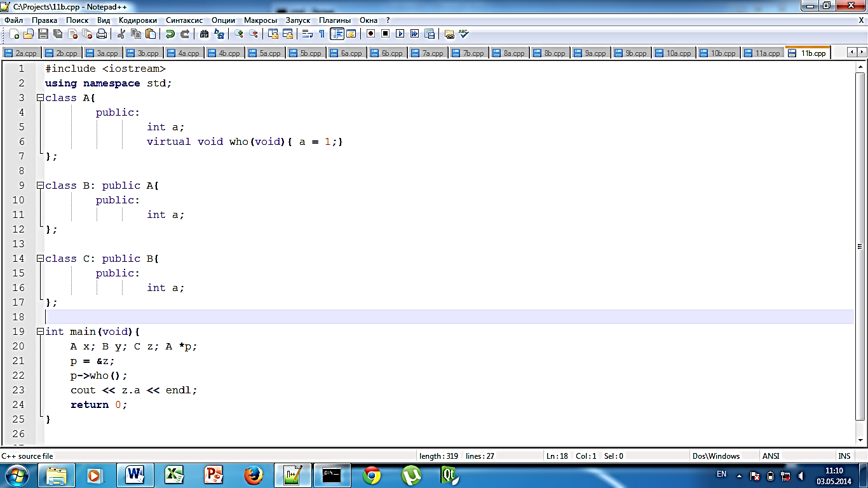Click line number 18 in margin
Screen dimensions: 868x488
(18, 317)
